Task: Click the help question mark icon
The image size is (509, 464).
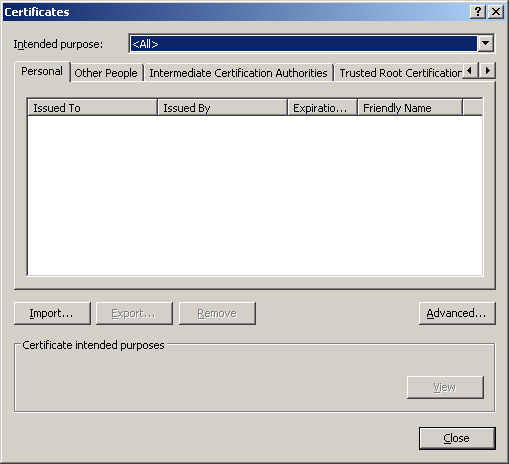Action: (478, 12)
